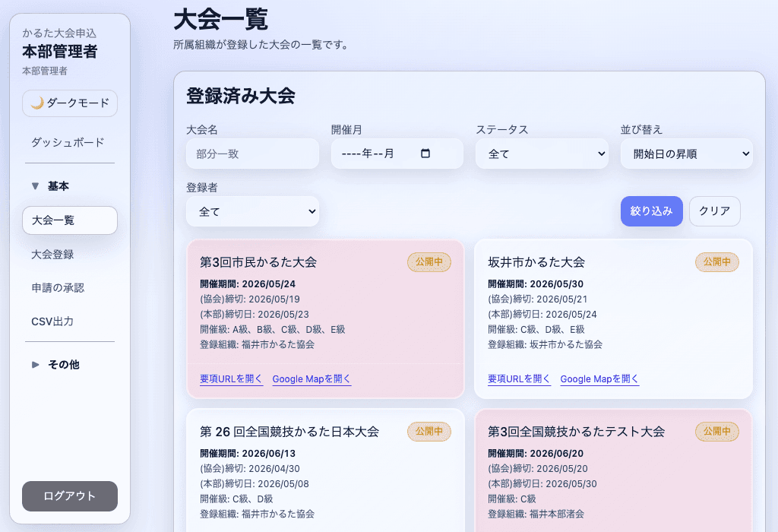Click the title 第3回市民かるた大会
Viewport: 778px width, 532px height.
258,262
